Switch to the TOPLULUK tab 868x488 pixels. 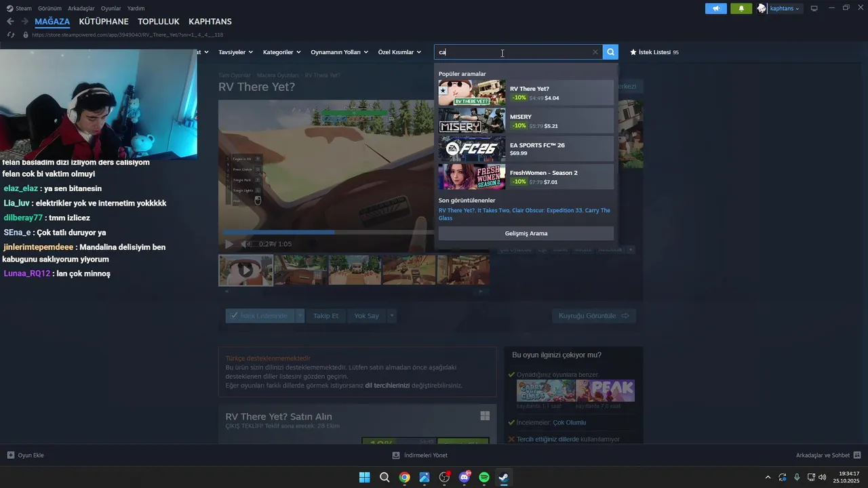tap(159, 22)
